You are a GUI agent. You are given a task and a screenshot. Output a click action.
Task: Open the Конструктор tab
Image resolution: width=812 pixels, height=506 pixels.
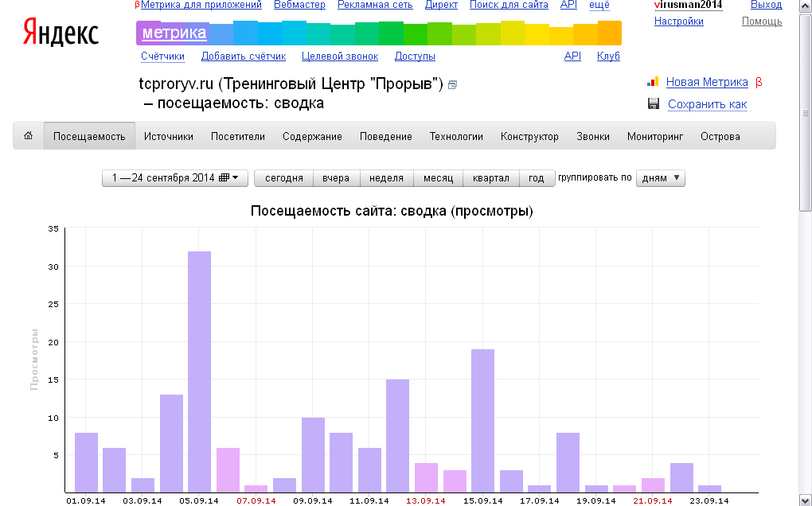coord(529,137)
